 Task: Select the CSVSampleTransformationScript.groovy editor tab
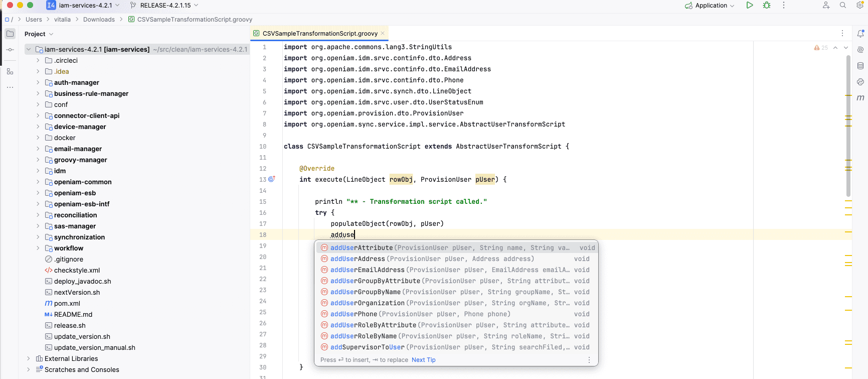[319, 34]
